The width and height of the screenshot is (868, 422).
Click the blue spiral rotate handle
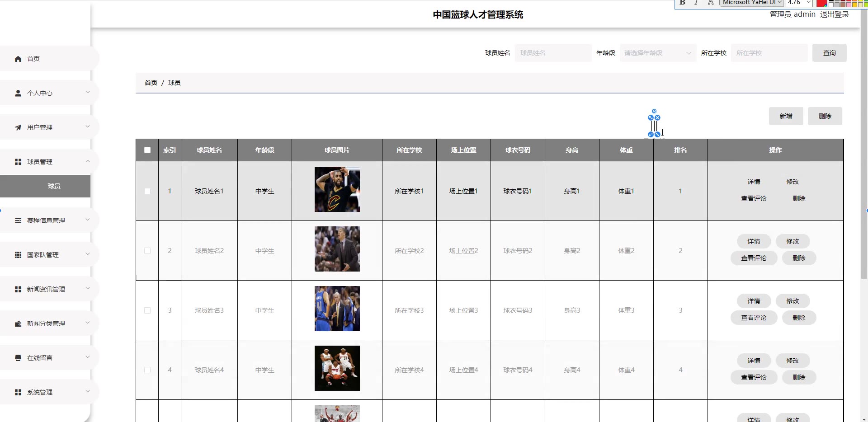point(654,111)
